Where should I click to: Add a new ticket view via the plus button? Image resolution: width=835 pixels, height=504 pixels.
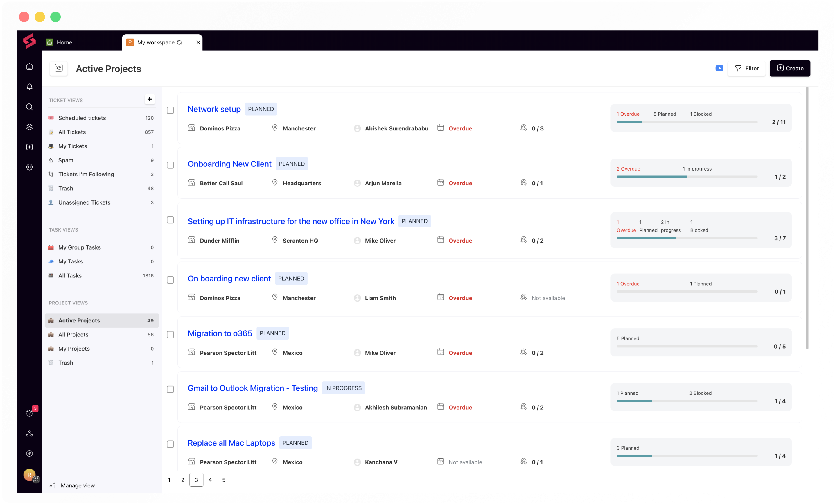pos(150,99)
